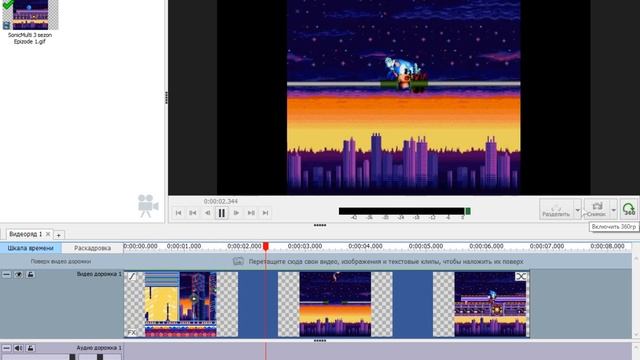Click the overlay track drop-zone image icon
This screenshot has width=640, height=360.
238,261
